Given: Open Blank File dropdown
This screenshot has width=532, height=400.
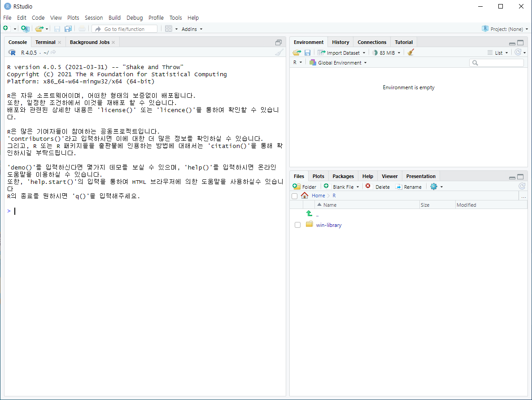Looking at the screenshot, I should click(341, 187).
